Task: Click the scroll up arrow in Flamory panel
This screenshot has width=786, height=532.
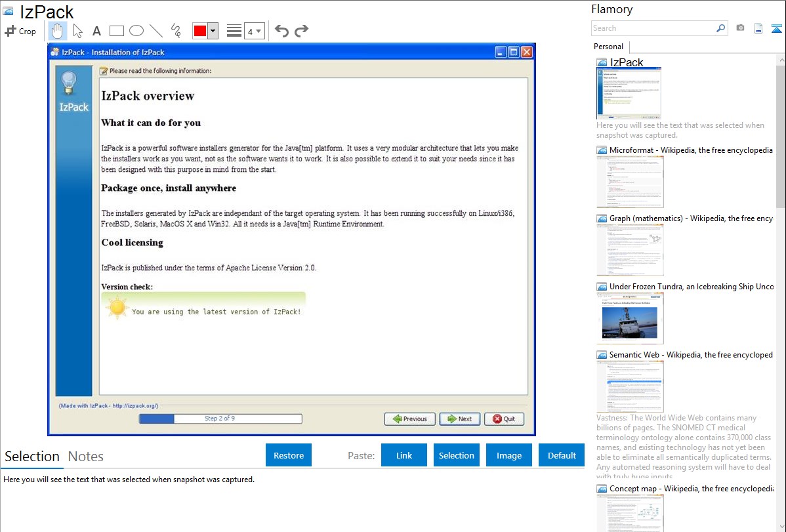Action: tap(781, 60)
